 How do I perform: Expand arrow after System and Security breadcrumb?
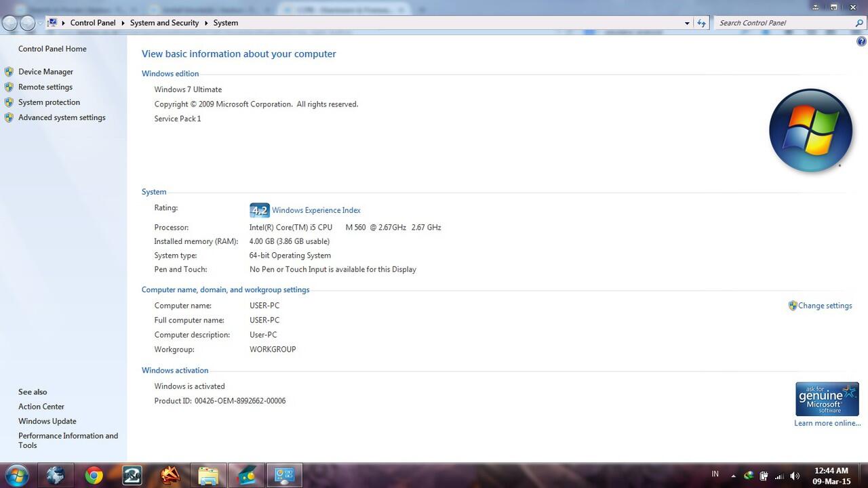tap(206, 23)
